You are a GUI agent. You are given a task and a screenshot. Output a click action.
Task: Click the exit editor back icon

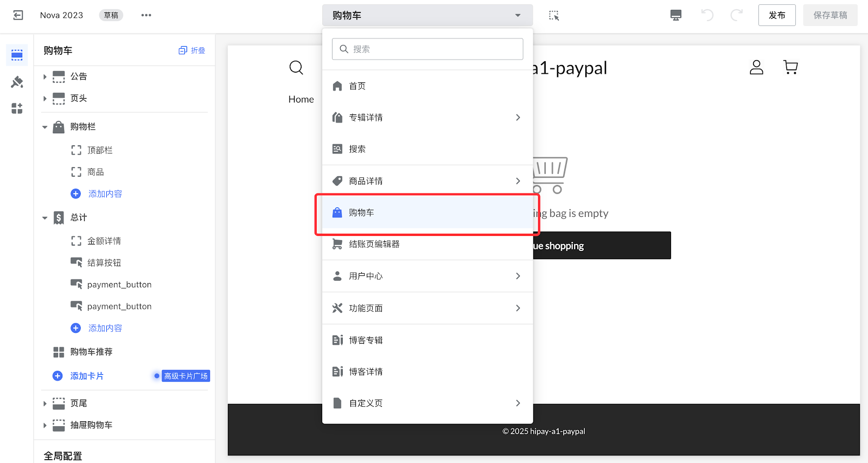(x=18, y=15)
